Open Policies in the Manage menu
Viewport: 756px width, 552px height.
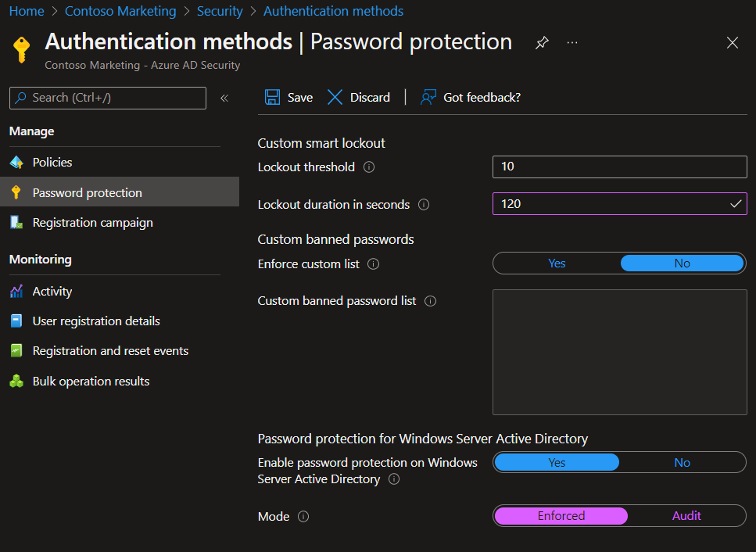[52, 163]
